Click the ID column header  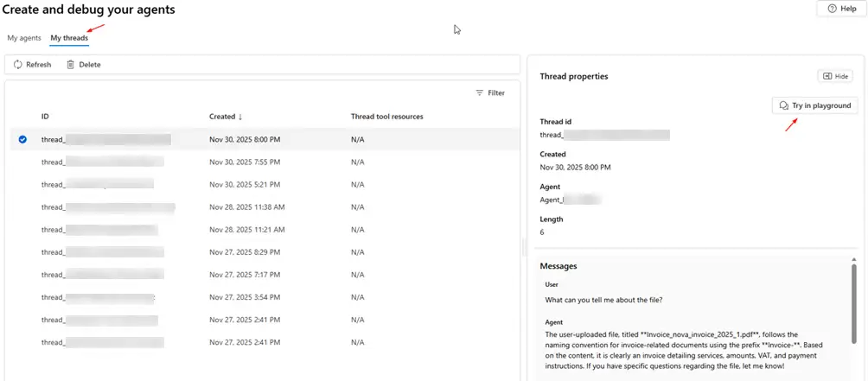pyautogui.click(x=45, y=117)
